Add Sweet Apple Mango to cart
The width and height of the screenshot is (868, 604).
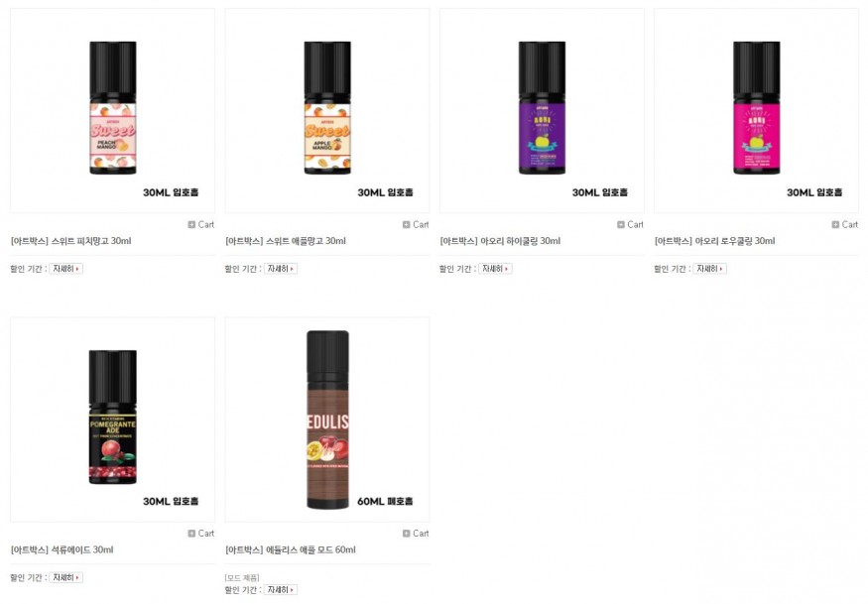point(416,225)
